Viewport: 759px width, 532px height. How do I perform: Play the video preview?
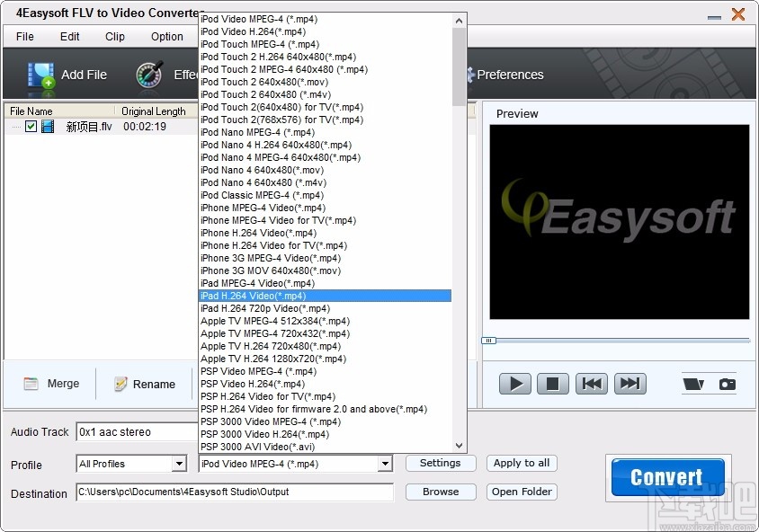(x=513, y=383)
